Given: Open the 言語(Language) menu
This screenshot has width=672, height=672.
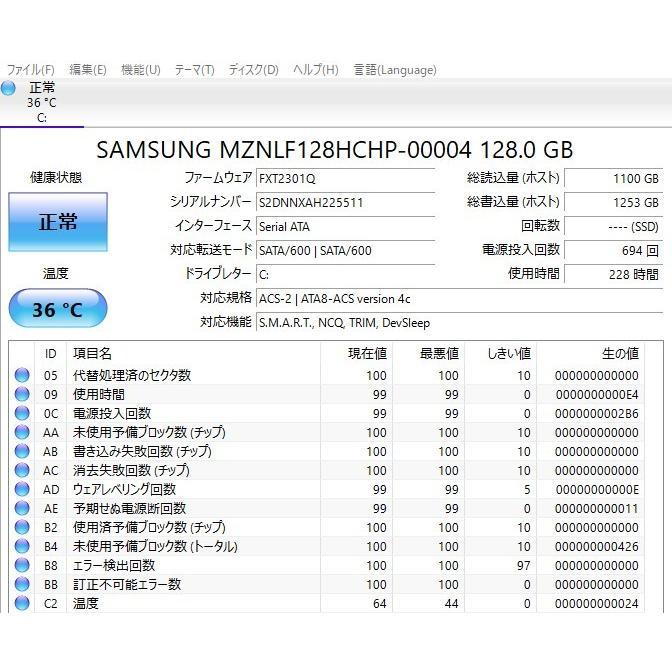Looking at the screenshot, I should 394,70.
